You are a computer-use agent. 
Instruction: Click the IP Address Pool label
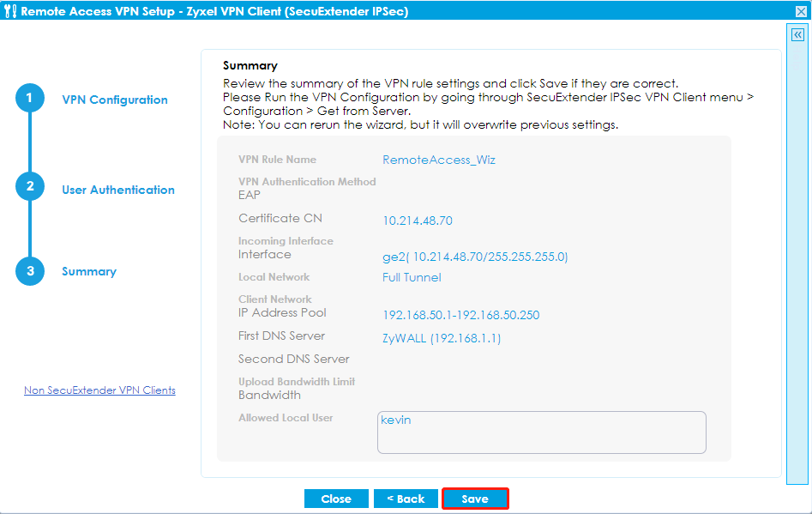282,312
